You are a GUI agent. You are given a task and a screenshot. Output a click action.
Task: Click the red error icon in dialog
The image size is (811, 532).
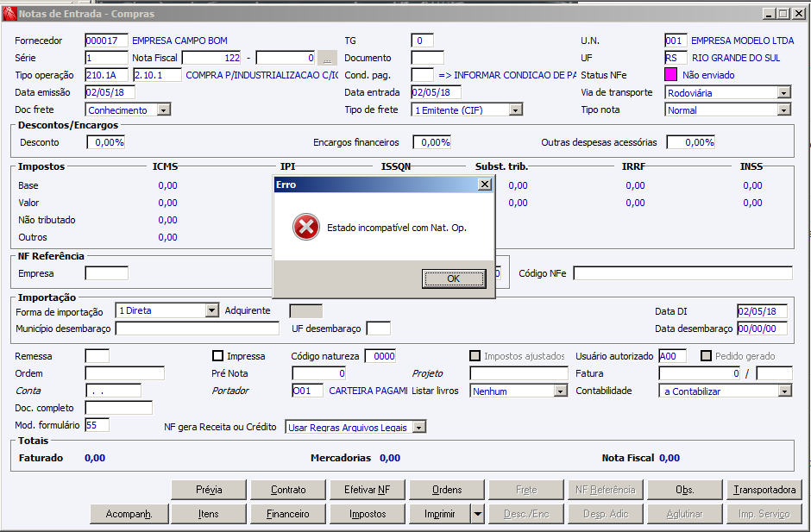tap(305, 227)
